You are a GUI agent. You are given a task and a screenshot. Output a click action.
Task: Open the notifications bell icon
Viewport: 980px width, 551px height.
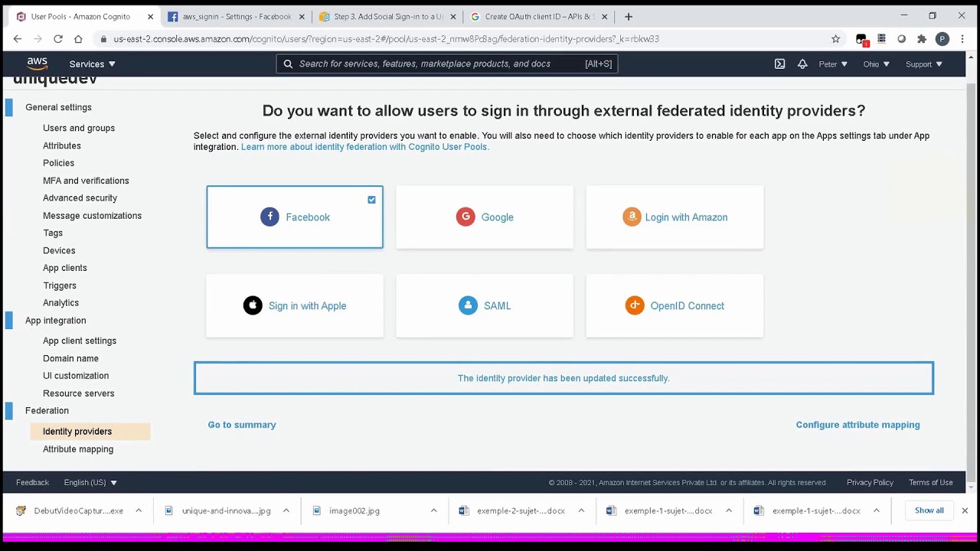click(x=802, y=64)
